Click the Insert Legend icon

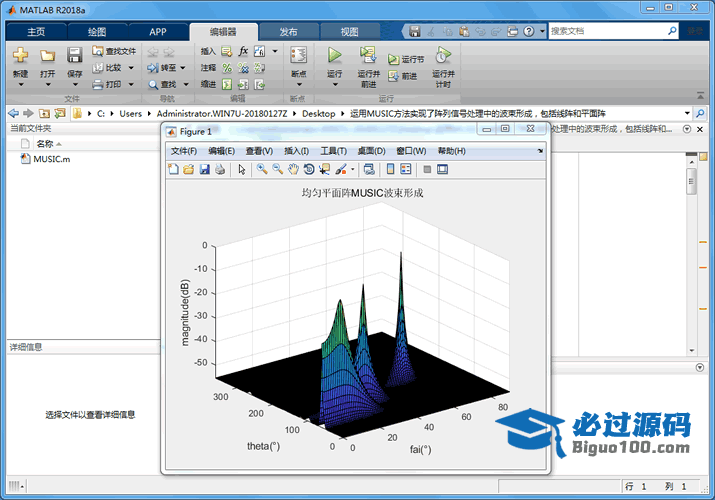(406, 169)
